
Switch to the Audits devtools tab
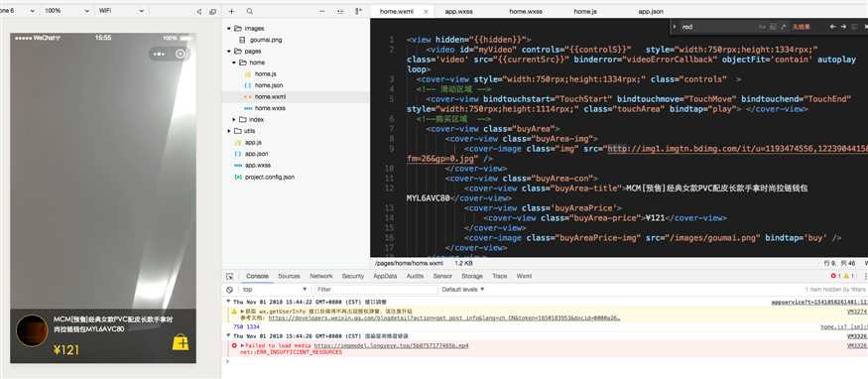pyautogui.click(x=416, y=276)
